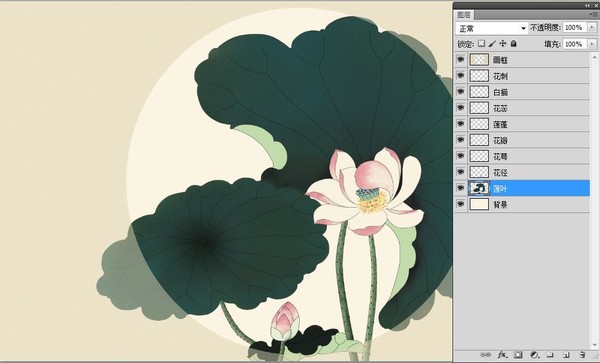
Task: Hide the 画框 layer
Action: (461, 60)
